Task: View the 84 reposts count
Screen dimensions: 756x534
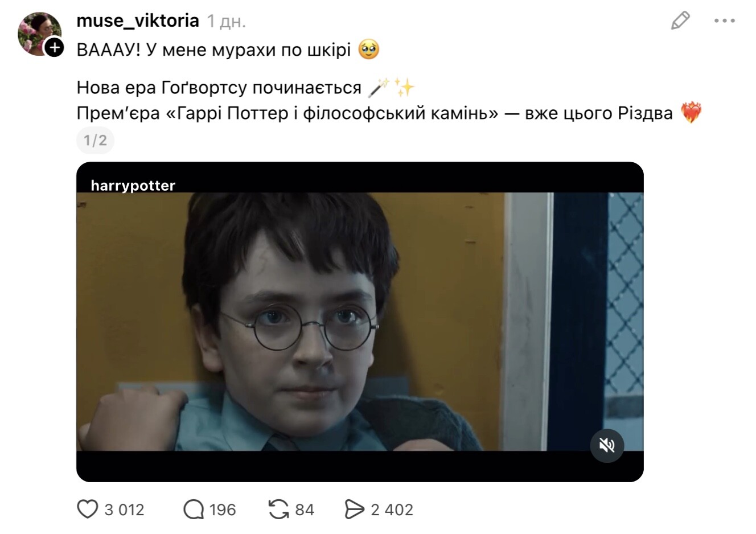Action: pyautogui.click(x=305, y=510)
